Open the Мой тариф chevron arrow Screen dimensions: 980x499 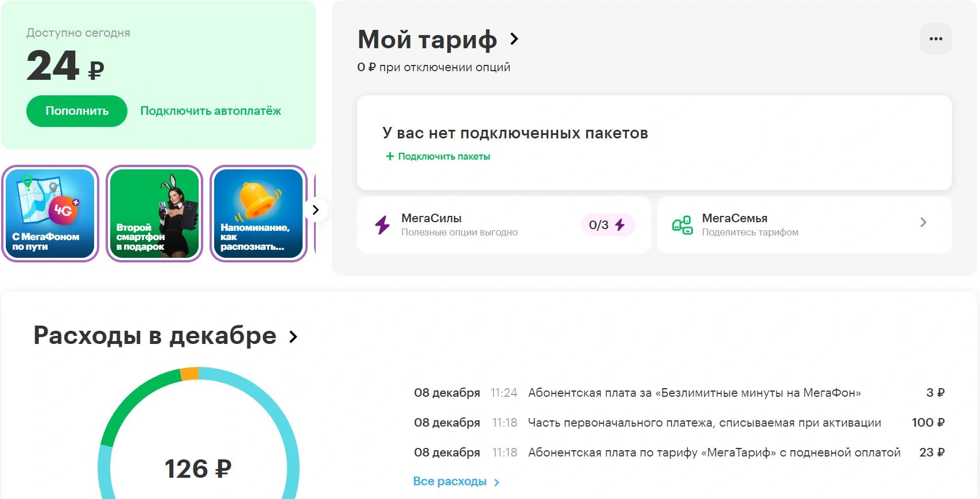(514, 39)
